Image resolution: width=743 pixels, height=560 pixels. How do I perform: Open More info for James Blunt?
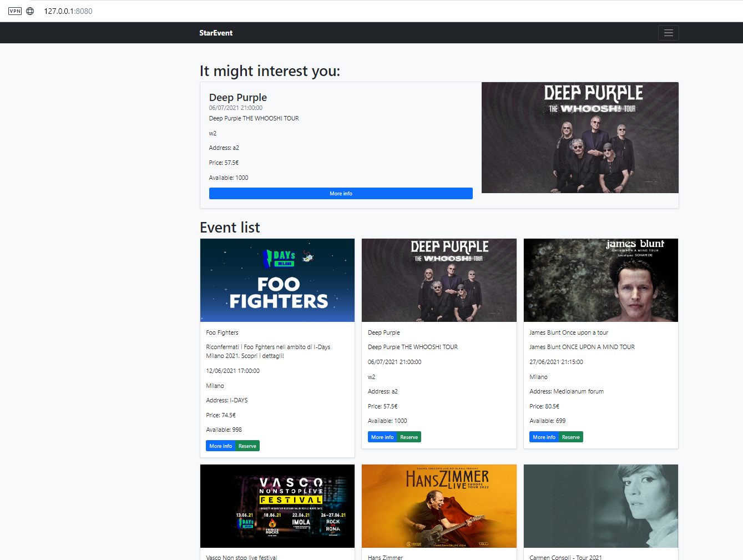pos(544,437)
